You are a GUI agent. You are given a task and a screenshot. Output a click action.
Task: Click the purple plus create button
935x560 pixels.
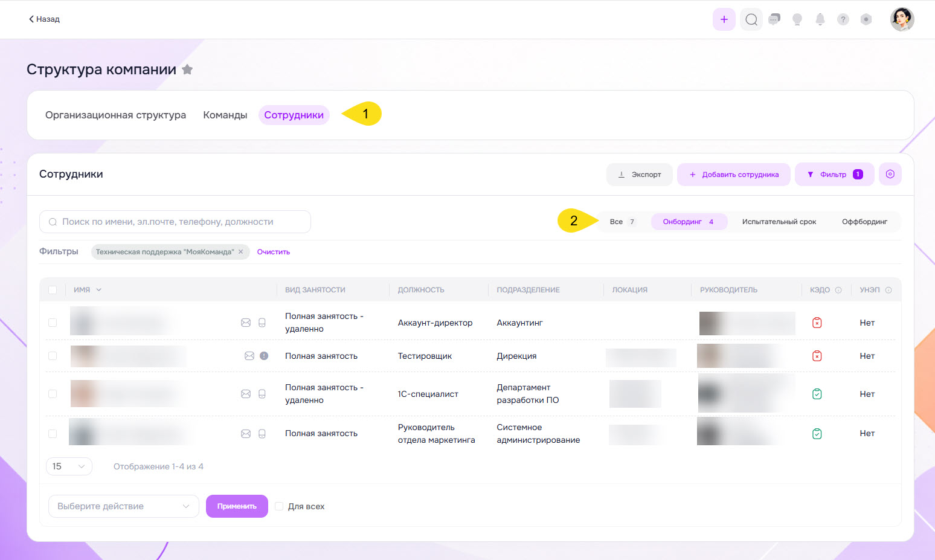click(724, 19)
